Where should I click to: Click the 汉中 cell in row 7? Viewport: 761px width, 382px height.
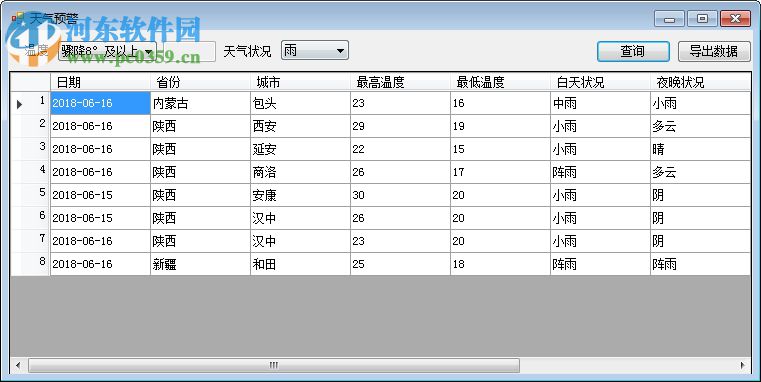point(300,241)
